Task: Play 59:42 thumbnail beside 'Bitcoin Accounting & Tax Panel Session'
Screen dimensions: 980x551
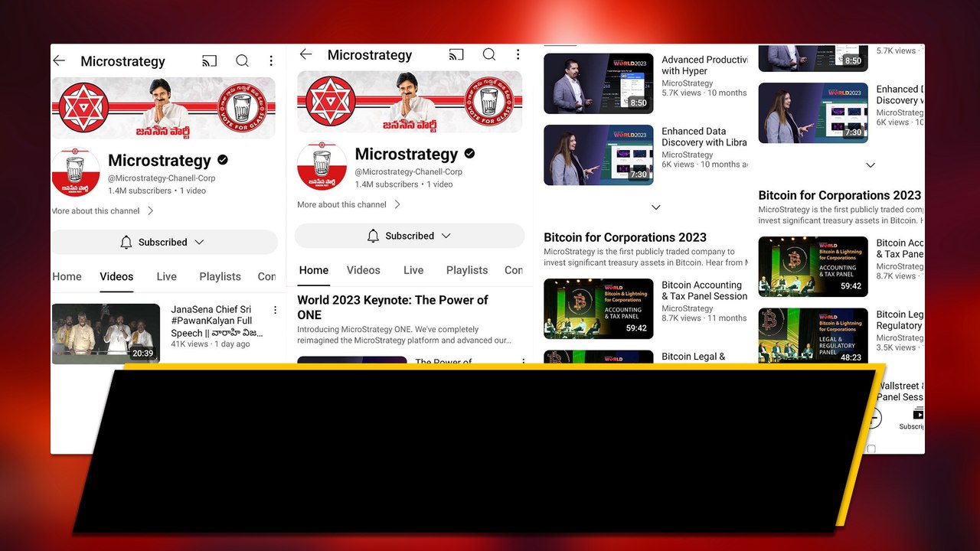Action: [x=599, y=308]
